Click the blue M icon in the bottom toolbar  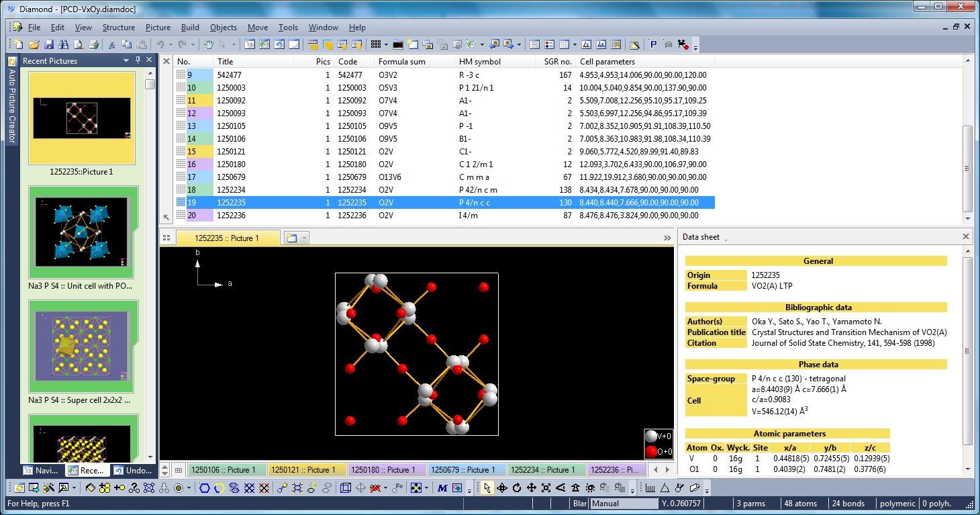pyautogui.click(x=442, y=487)
